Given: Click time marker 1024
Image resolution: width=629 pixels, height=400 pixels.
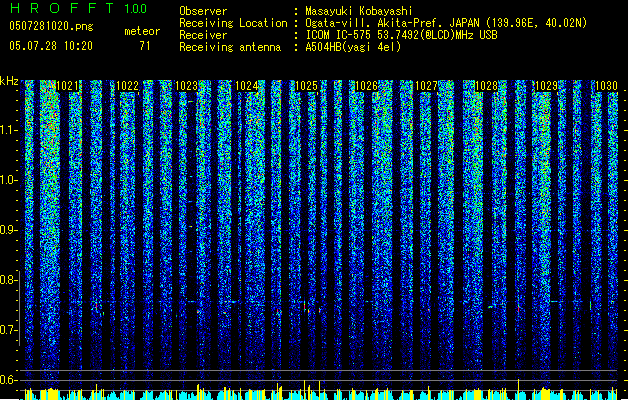Looking at the screenshot, I should click(x=246, y=86).
